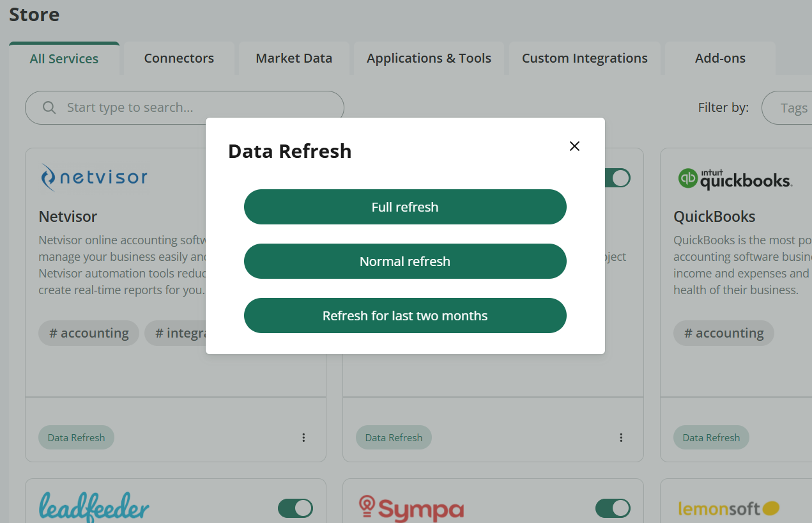Click the Store page heading
The image size is (812, 523).
[34, 14]
